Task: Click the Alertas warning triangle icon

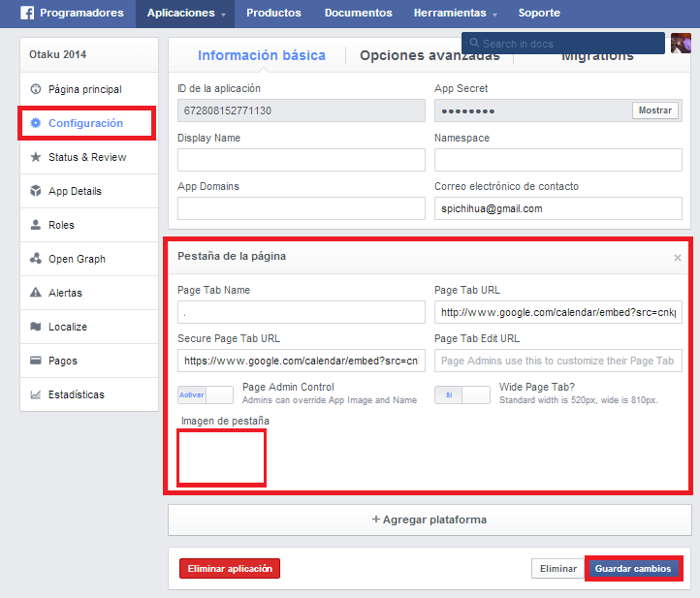Action: [36, 293]
